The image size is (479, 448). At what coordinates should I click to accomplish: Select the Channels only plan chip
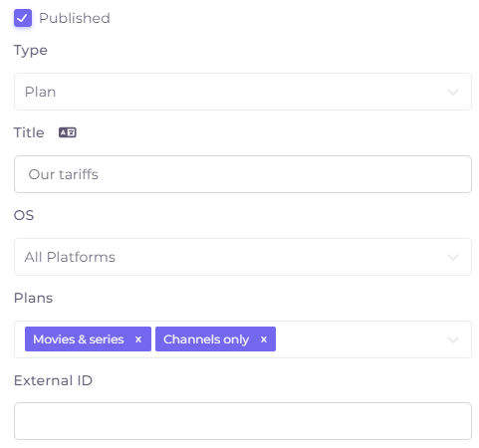point(206,339)
